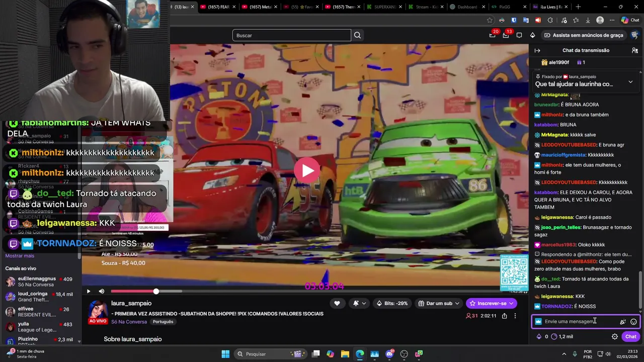
Task: Click Assista sem anúncios de graça button
Action: point(584,35)
